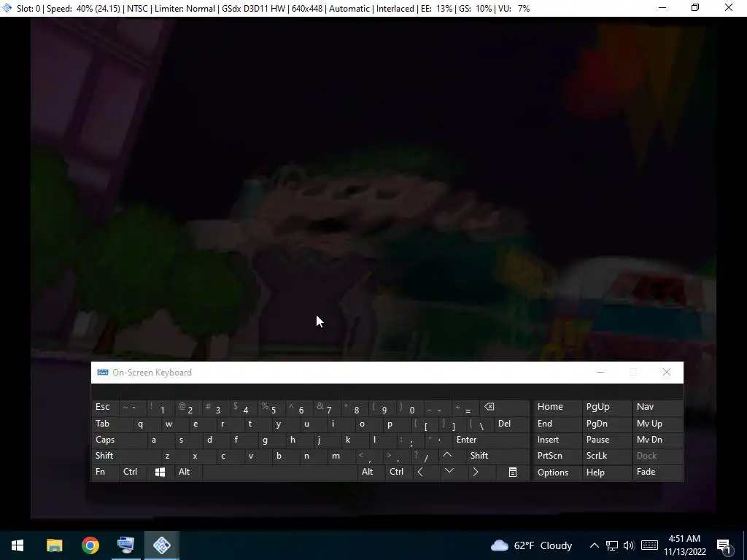Toggle the left Ctrl key
The height and width of the screenshot is (560, 747).
tap(133, 472)
